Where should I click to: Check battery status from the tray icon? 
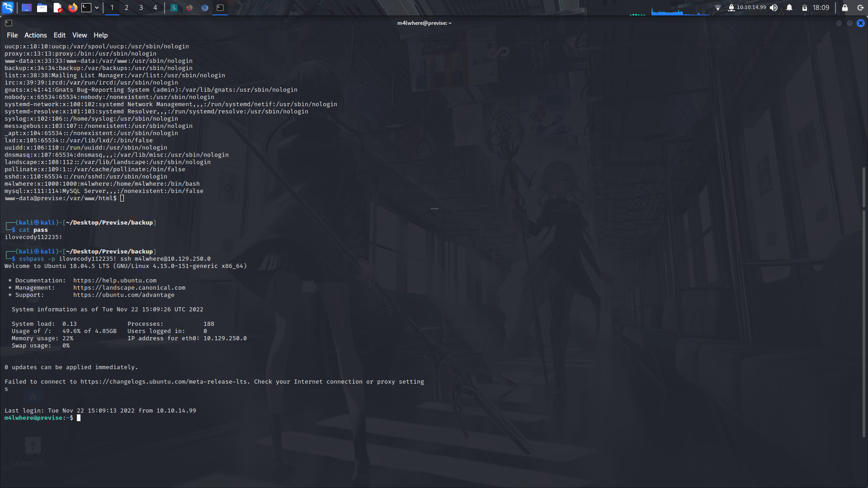point(804,8)
